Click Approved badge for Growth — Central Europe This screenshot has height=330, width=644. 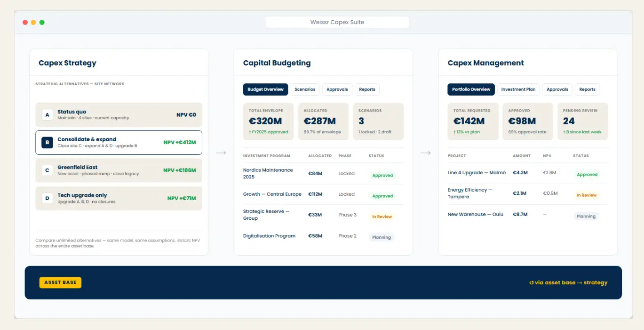pyautogui.click(x=382, y=196)
